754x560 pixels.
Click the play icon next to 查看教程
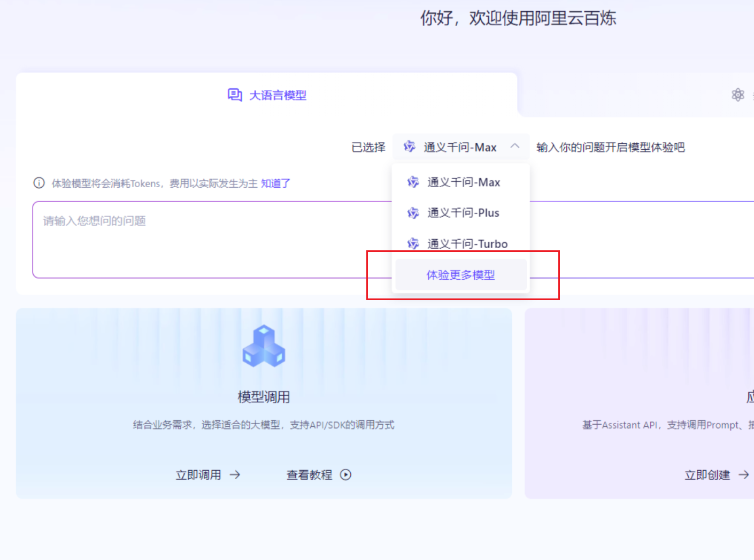pos(346,474)
